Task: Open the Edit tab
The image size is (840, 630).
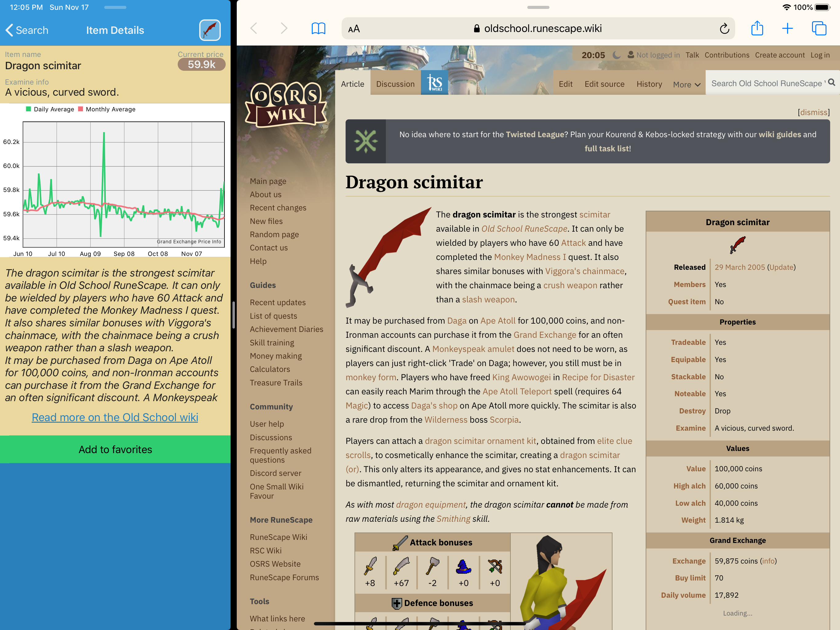Action: [565, 84]
